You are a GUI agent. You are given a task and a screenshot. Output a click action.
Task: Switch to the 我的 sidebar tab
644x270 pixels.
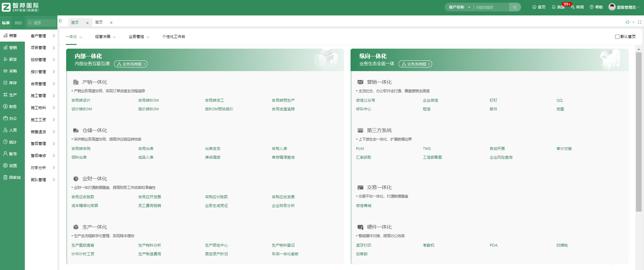18,23
